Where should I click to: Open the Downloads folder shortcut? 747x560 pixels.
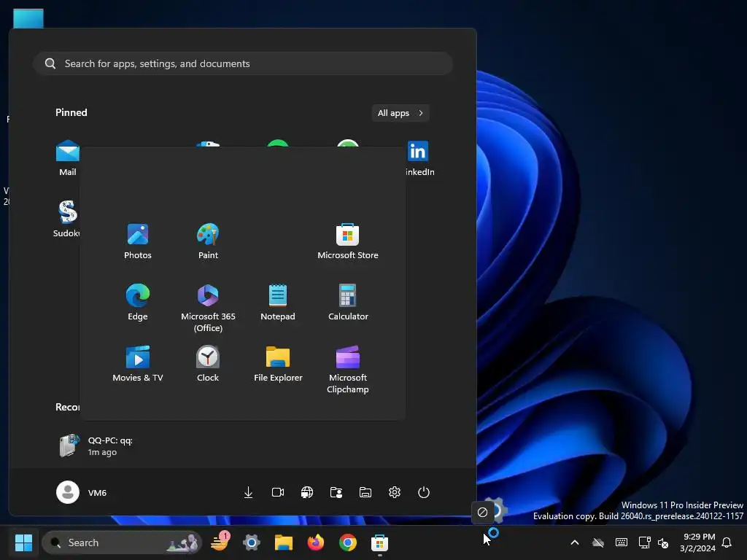(248, 492)
